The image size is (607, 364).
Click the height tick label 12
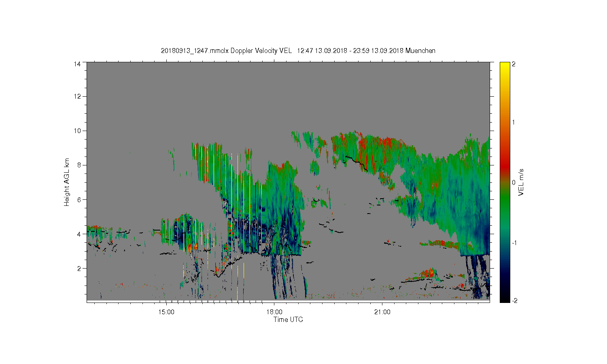coord(77,96)
